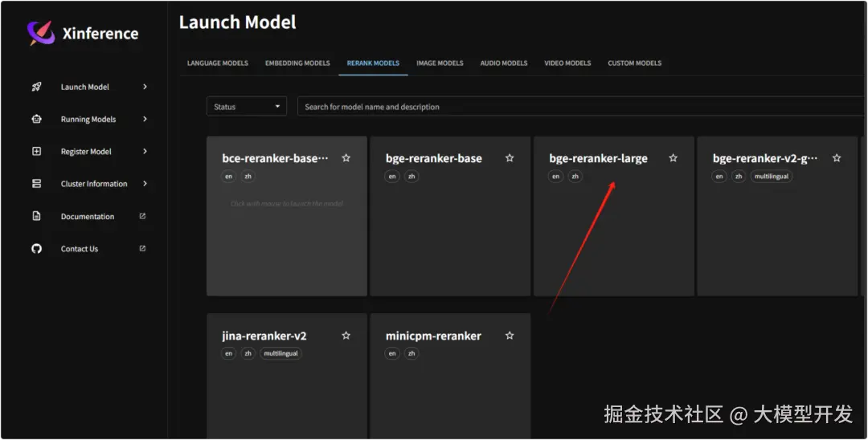
Task: Expand the Register Model chevron
Action: (145, 151)
